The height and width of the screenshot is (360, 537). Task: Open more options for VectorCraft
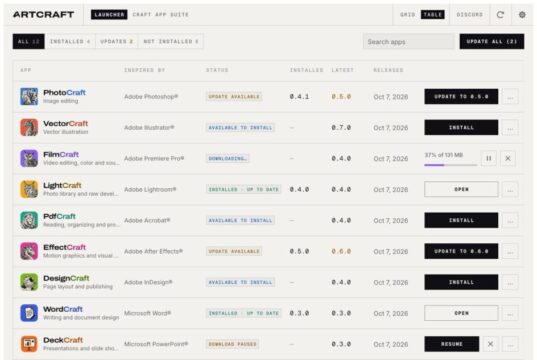510,127
